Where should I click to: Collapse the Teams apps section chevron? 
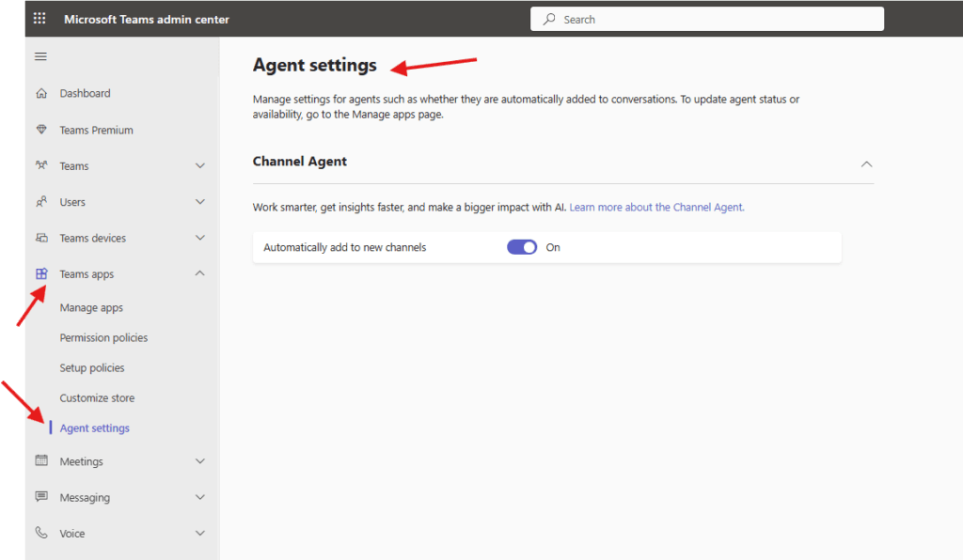[199, 274]
